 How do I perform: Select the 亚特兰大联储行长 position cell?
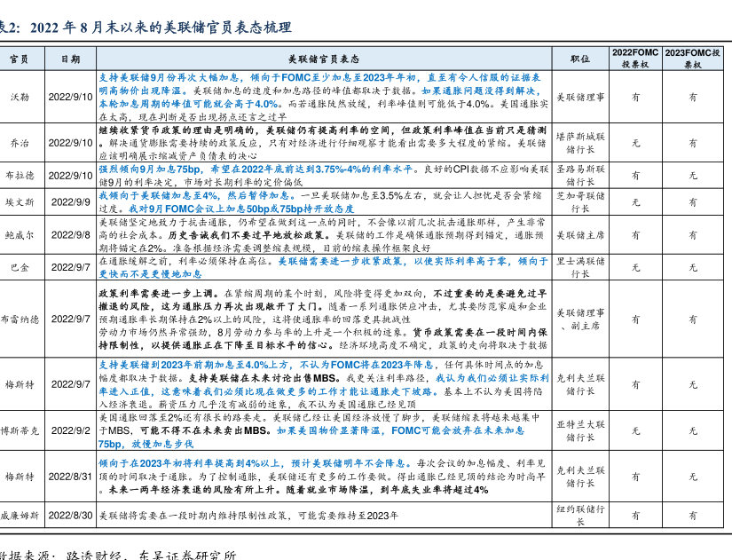click(580, 430)
